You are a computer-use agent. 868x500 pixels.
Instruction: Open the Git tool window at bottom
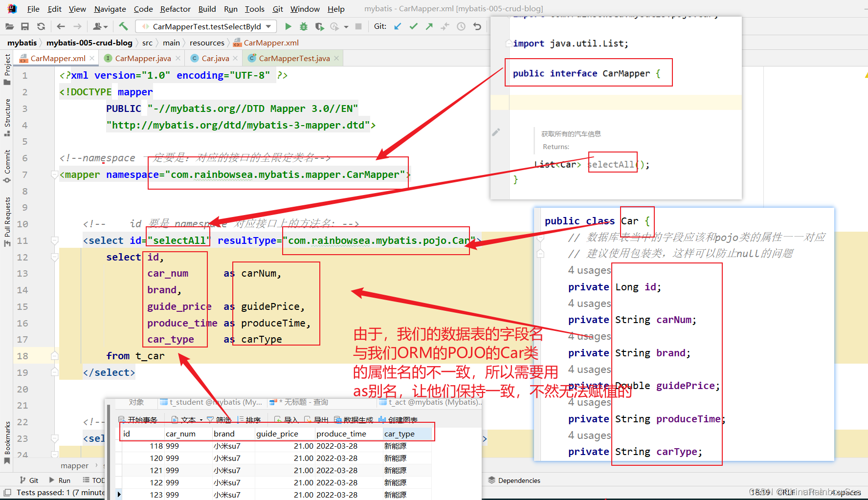(x=29, y=480)
